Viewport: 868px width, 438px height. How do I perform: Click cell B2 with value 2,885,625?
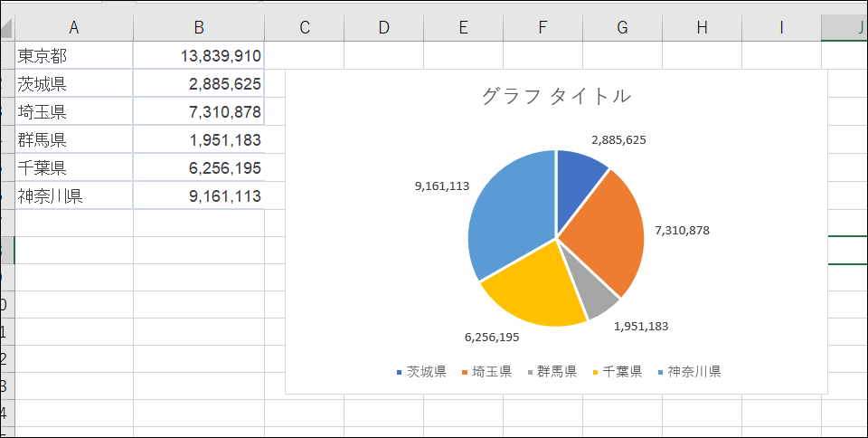pos(199,83)
